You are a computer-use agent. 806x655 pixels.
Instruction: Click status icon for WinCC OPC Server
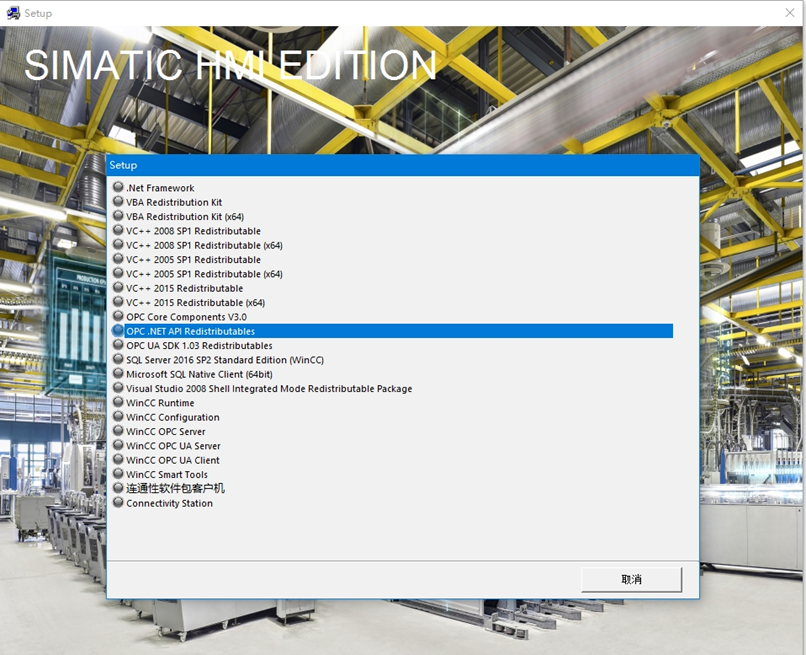118,430
